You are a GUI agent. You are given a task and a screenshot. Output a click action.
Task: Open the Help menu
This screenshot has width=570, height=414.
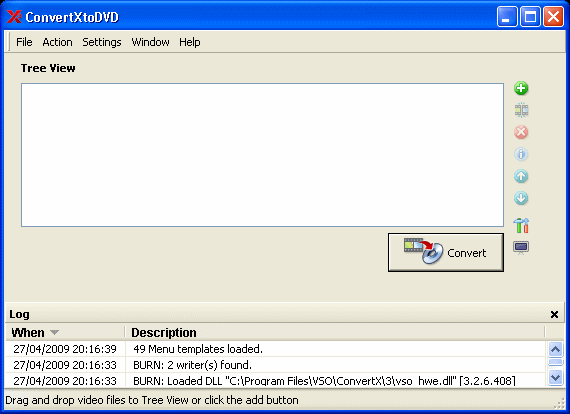189,42
